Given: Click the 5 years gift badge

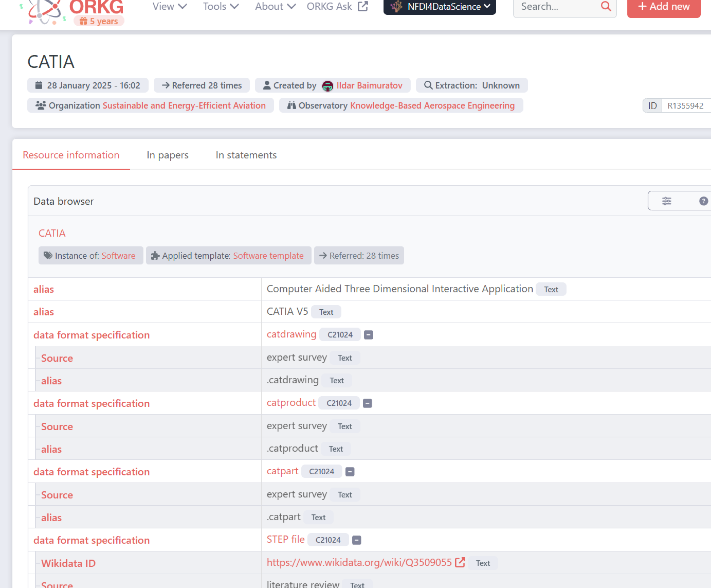Looking at the screenshot, I should (99, 21).
